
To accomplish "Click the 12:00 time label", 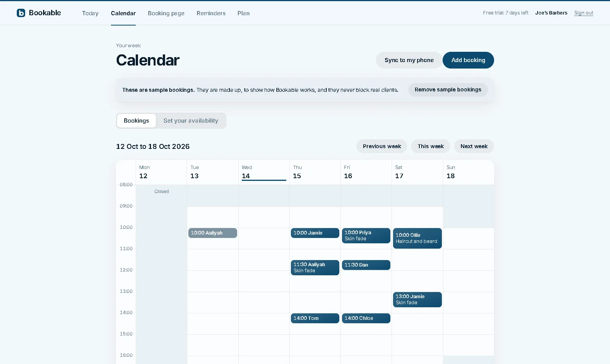I will pos(126,270).
